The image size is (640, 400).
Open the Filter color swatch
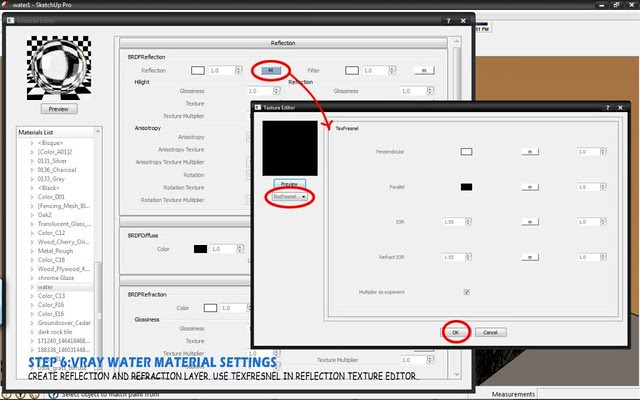click(x=352, y=71)
